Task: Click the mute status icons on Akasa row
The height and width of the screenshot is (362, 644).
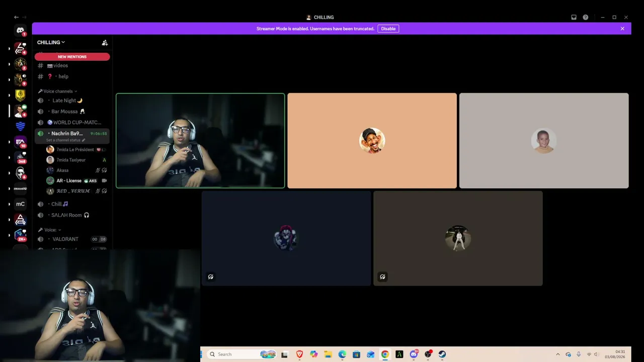Action: (x=101, y=170)
